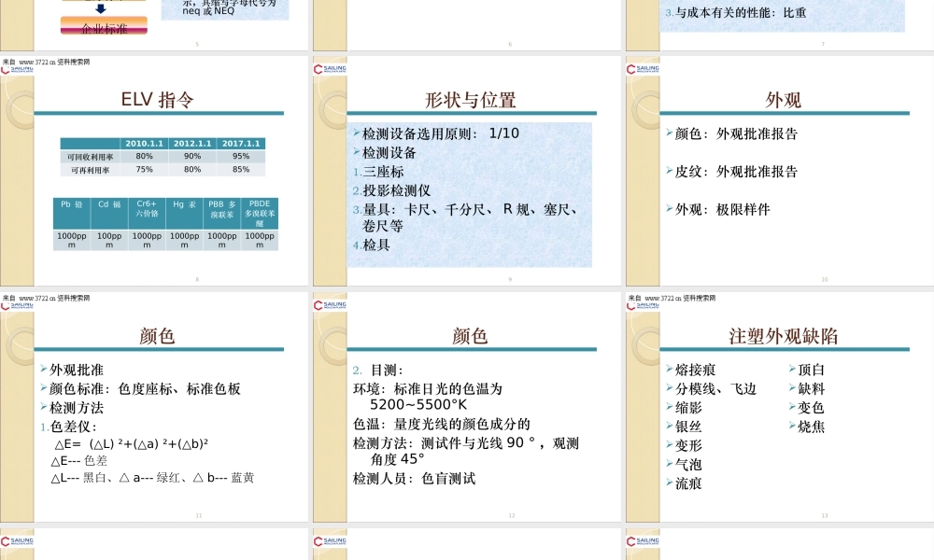Select the ELV 指令 slide thumbnail

(x=154, y=171)
